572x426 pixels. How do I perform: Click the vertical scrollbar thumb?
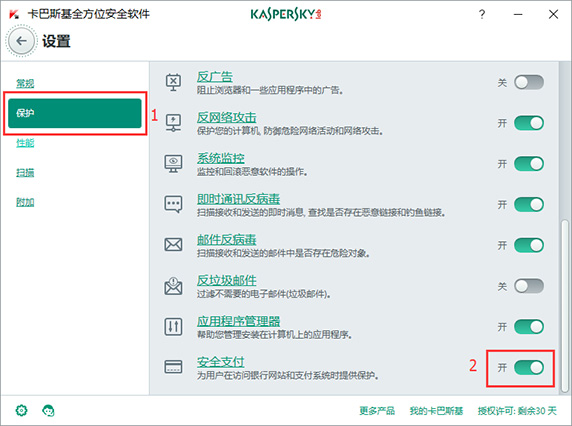pyautogui.click(x=565, y=306)
